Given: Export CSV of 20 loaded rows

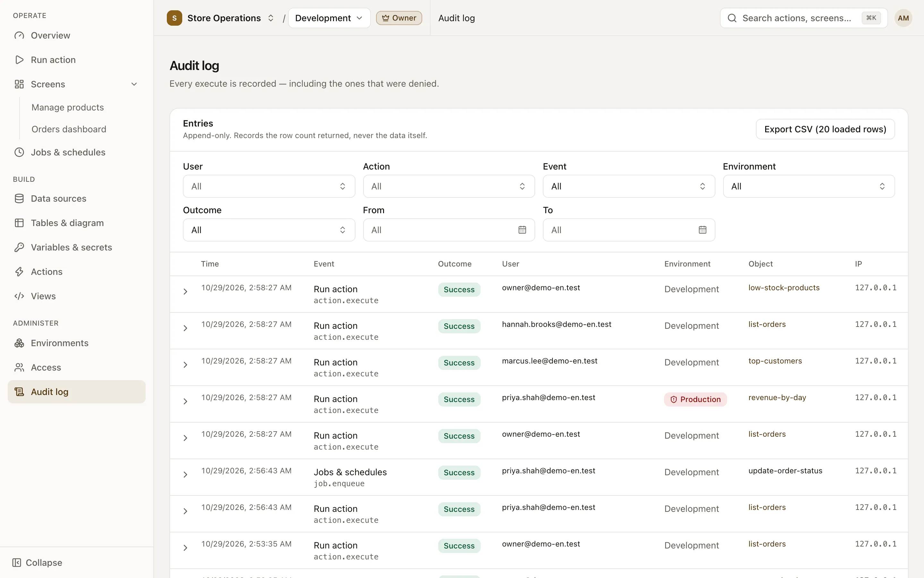Looking at the screenshot, I should pyautogui.click(x=825, y=129).
